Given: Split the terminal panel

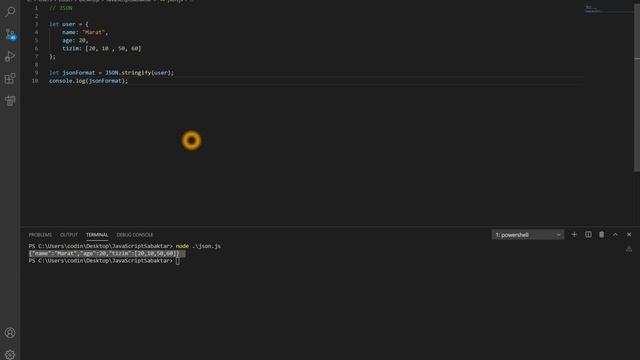Looking at the screenshot, I should [x=588, y=235].
